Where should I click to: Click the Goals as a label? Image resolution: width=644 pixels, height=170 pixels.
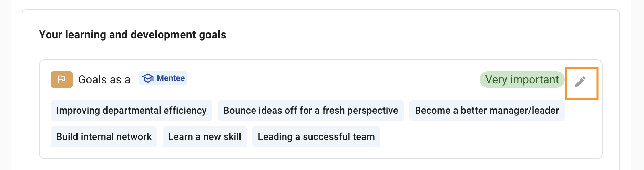click(104, 80)
